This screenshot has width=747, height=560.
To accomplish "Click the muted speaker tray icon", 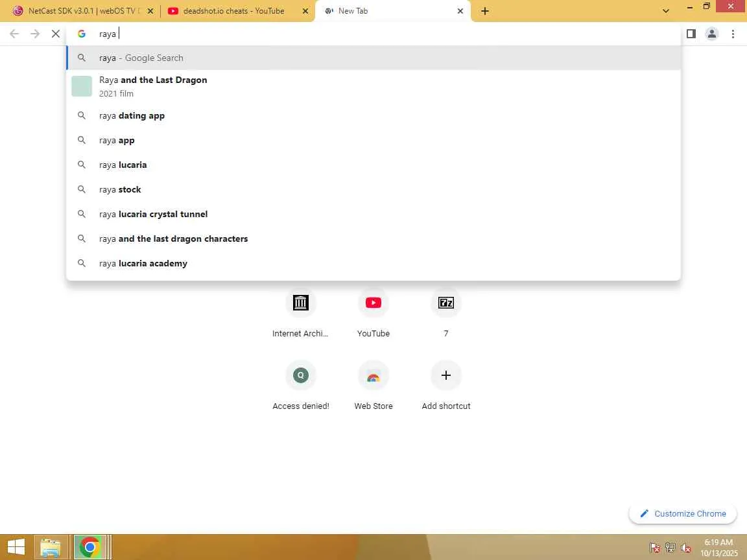I will pyautogui.click(x=685, y=548).
